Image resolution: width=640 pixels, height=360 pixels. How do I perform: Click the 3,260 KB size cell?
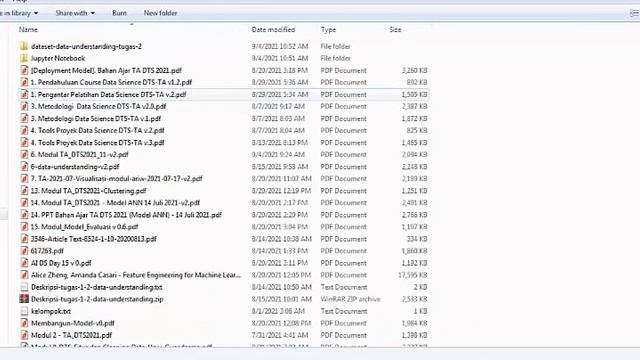(414, 70)
